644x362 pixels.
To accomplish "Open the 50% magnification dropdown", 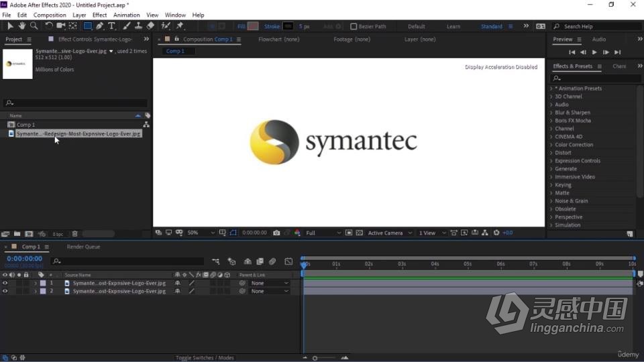I will 201,233.
